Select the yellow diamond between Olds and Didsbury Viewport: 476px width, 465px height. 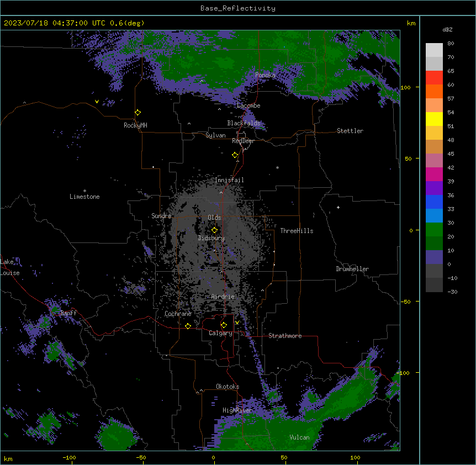(215, 230)
